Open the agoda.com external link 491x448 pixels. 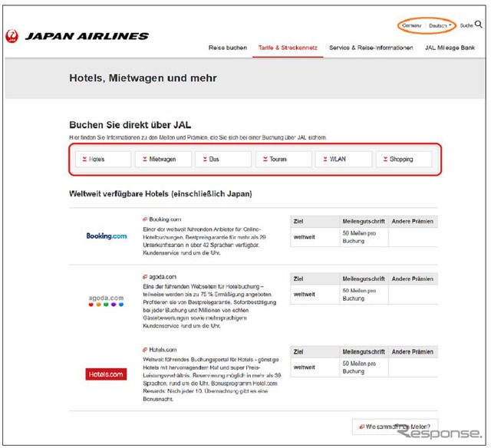coord(163,277)
